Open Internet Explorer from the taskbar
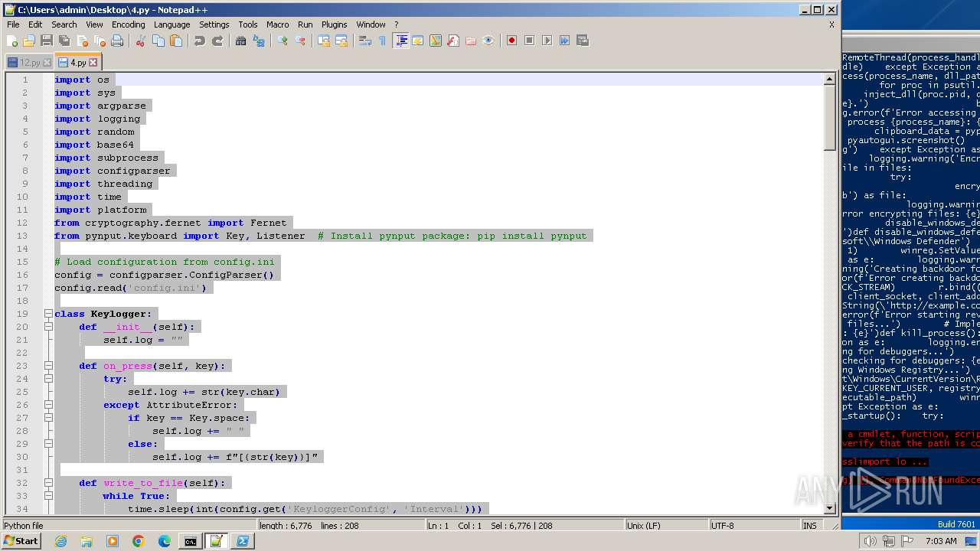980x551 pixels. (x=60, y=541)
